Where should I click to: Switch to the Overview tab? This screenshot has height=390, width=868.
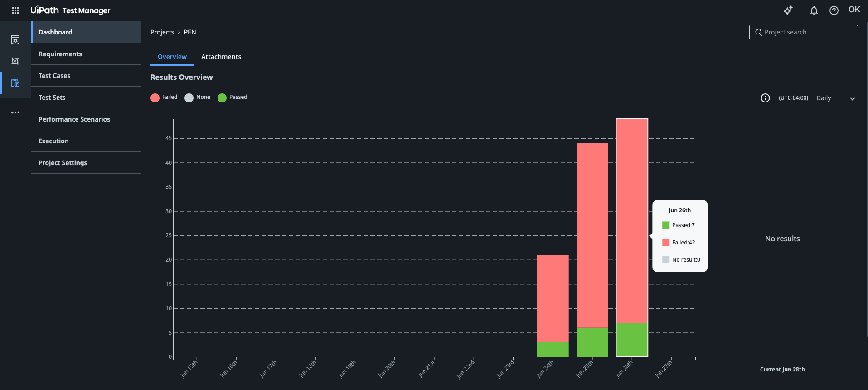[172, 57]
